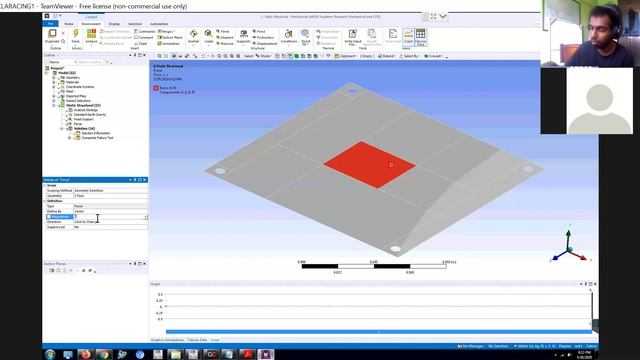Click the triad axis indicator in viewport
This screenshot has height=360, width=640.
[570, 246]
